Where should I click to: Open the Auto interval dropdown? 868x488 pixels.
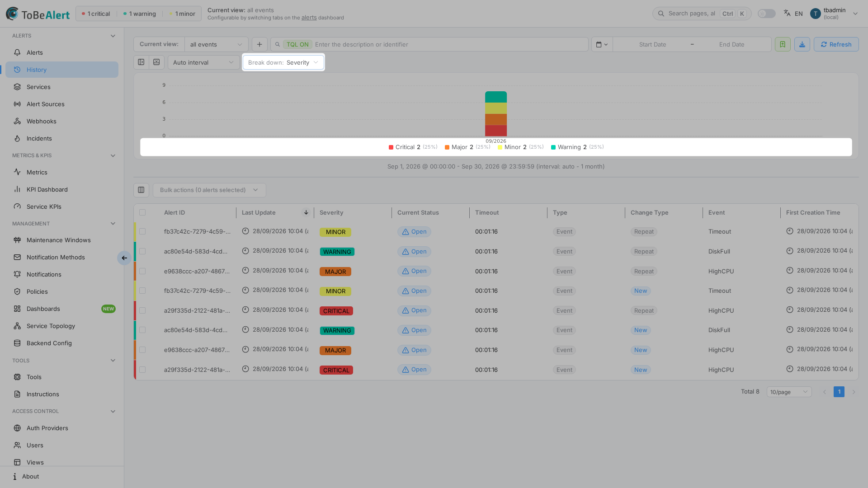(x=203, y=62)
